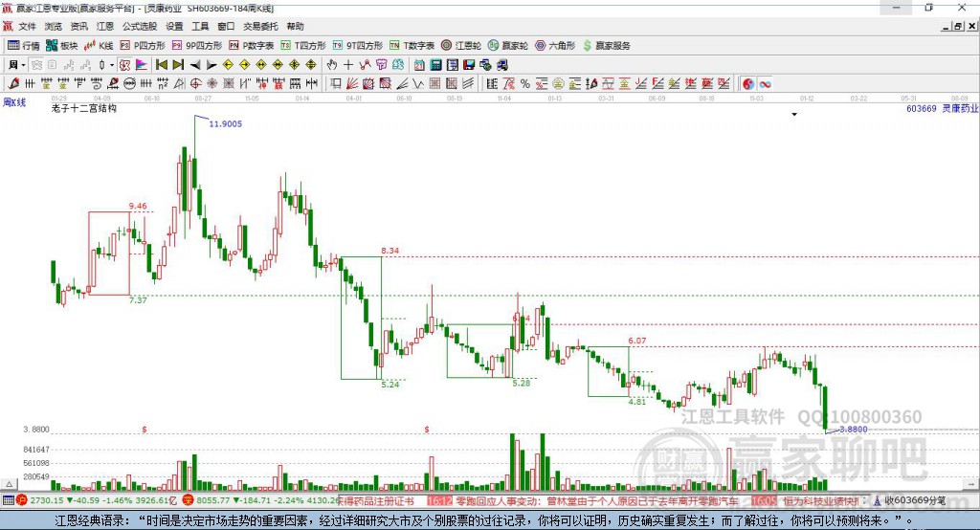Minimize the inner chart window
The image size is (980, 530).
(947, 26)
